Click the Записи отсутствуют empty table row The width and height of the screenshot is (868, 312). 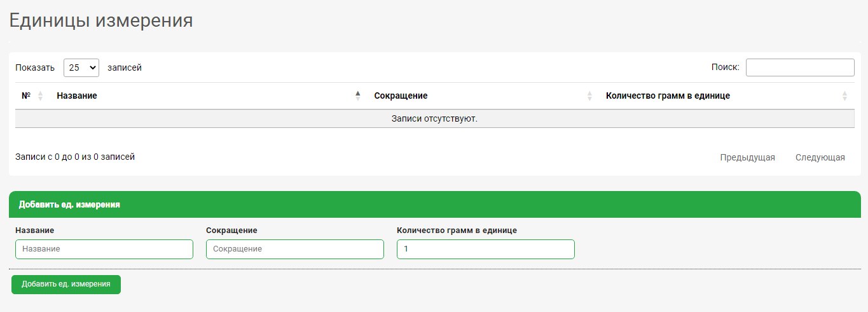[434, 119]
